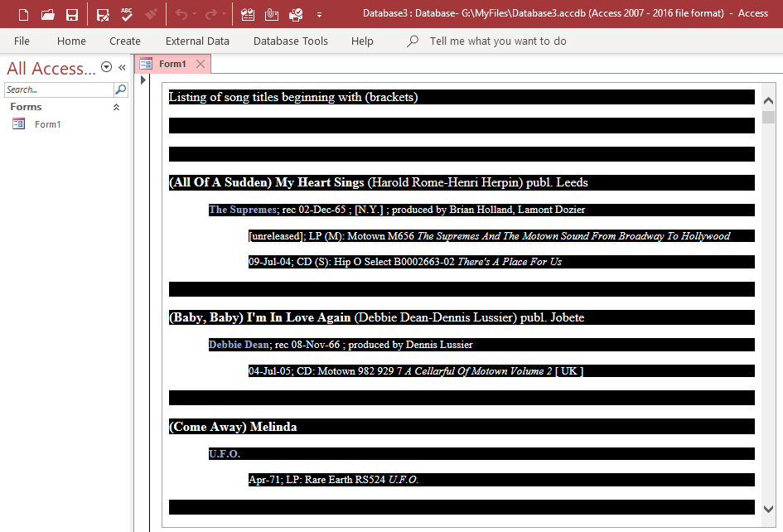Click the format painter brush icon
The image size is (783, 532).
[x=152, y=14]
